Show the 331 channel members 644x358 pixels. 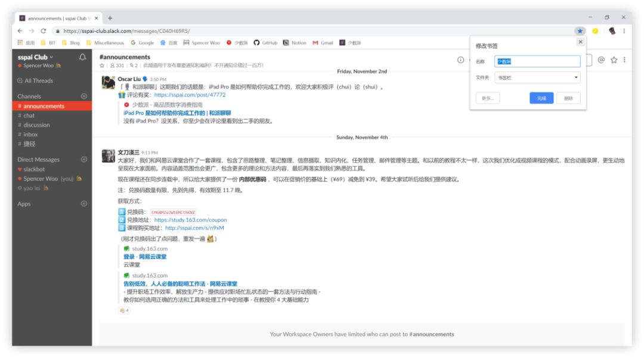117,65
